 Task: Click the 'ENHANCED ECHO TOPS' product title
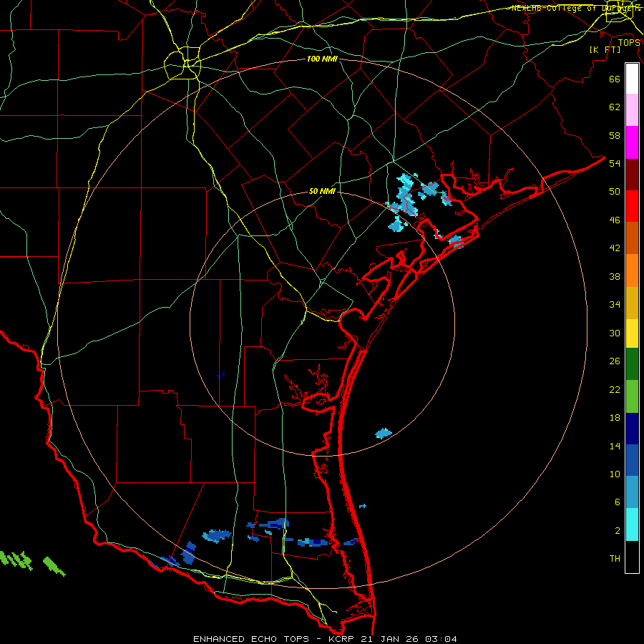pyautogui.click(x=251, y=639)
